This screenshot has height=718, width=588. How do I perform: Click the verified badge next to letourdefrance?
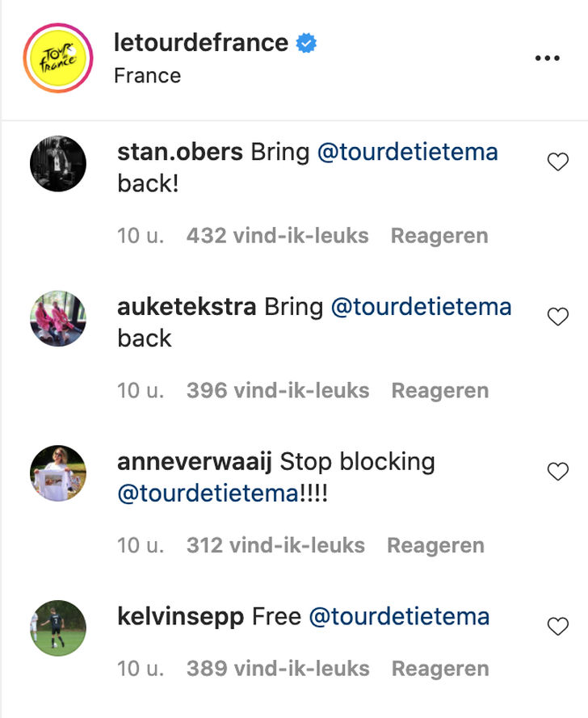pos(306,43)
